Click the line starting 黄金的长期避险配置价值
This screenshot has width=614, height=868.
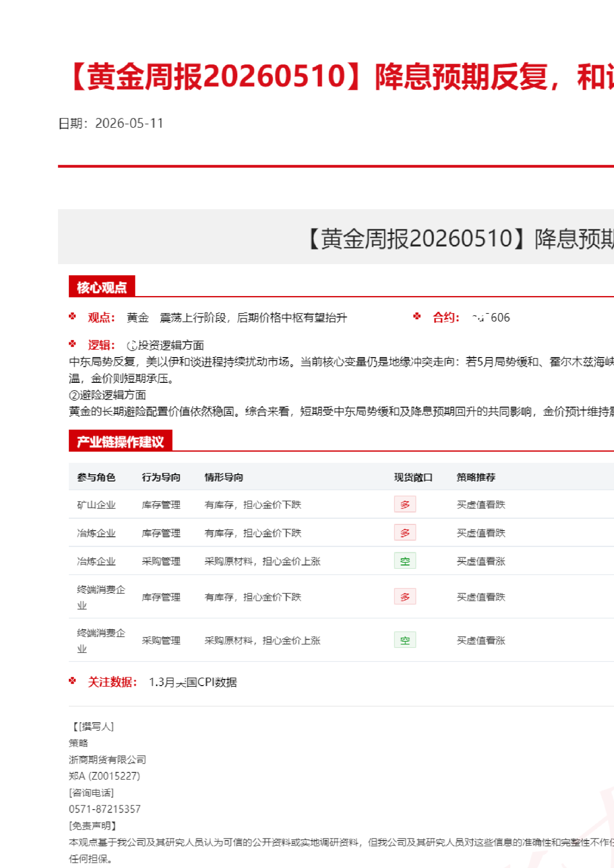pyautogui.click(x=341, y=411)
